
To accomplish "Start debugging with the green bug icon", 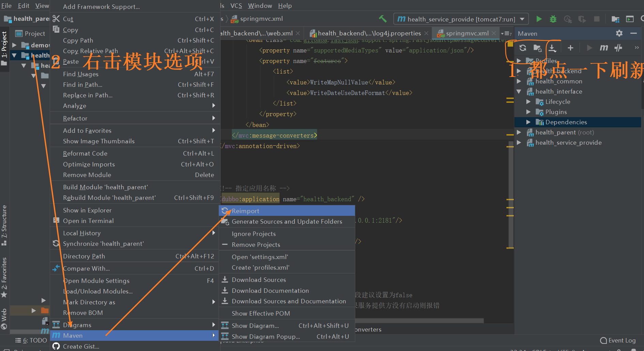I will click(553, 19).
